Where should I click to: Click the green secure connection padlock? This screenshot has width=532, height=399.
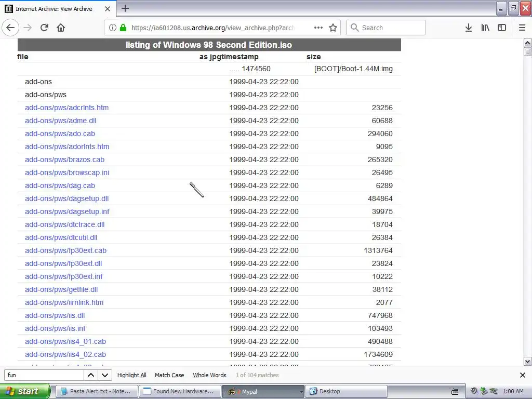(123, 28)
